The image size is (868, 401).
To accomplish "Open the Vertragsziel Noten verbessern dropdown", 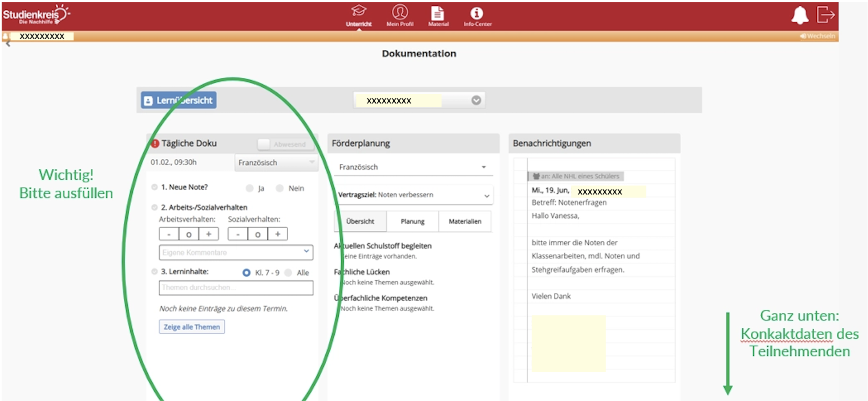I will click(413, 195).
